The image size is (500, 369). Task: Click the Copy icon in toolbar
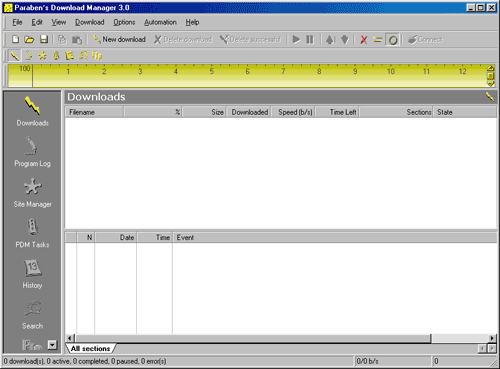pos(62,40)
